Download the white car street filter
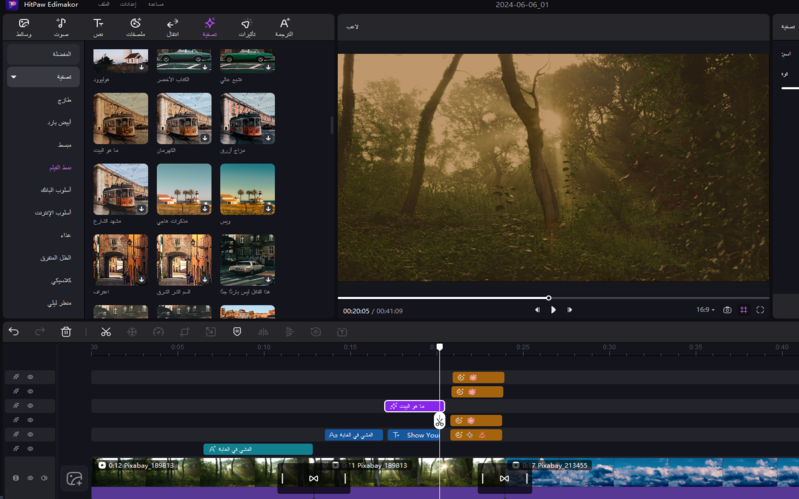The height and width of the screenshot is (499, 799). (268, 280)
